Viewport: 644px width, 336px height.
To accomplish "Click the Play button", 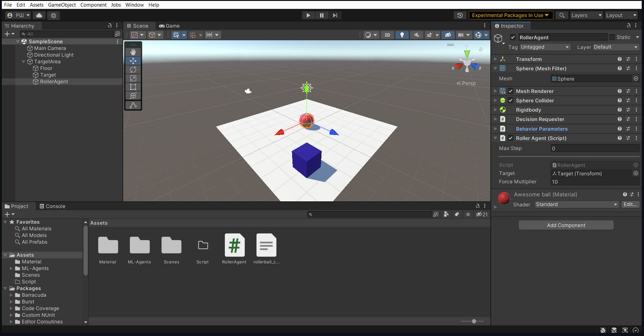I will (308, 15).
